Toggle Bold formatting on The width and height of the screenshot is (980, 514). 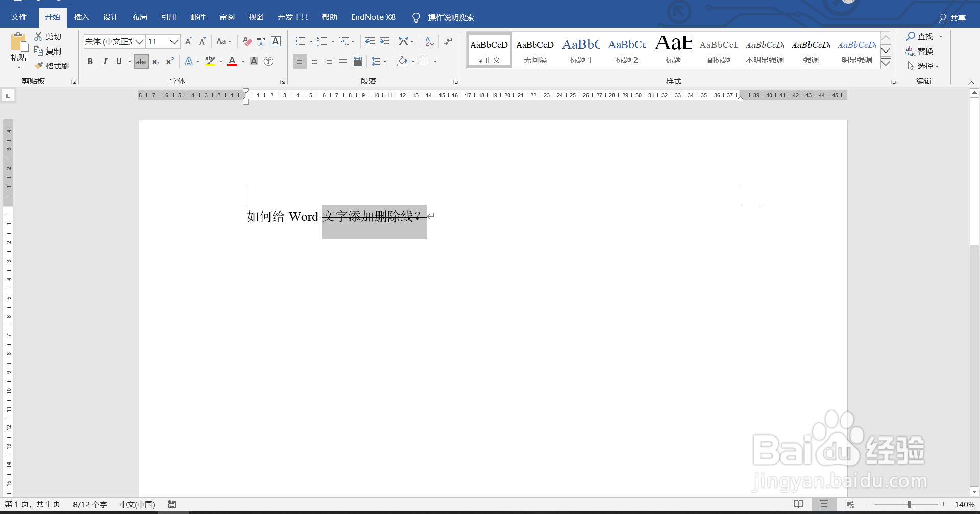click(90, 61)
